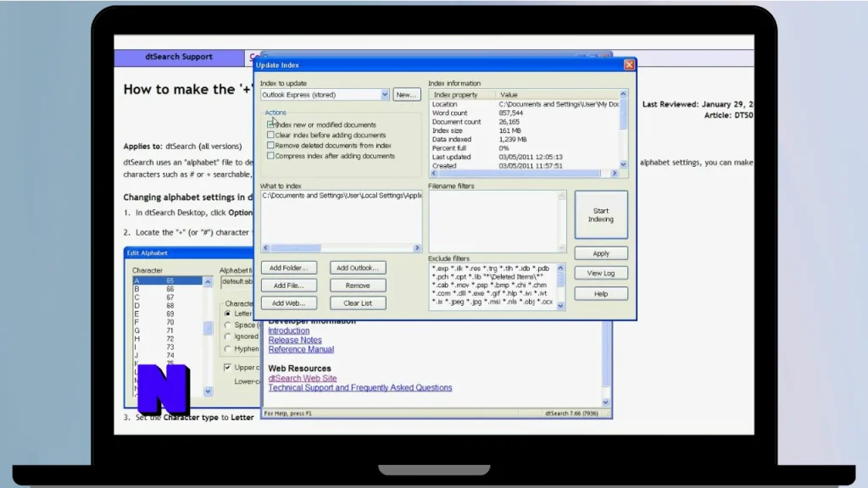Select the Letter radio button
The image size is (868, 488).
[227, 313]
